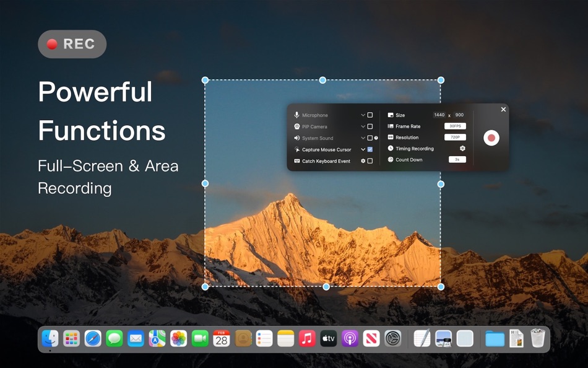Open the 3s count down dropdown
The image size is (588, 368).
click(x=457, y=160)
